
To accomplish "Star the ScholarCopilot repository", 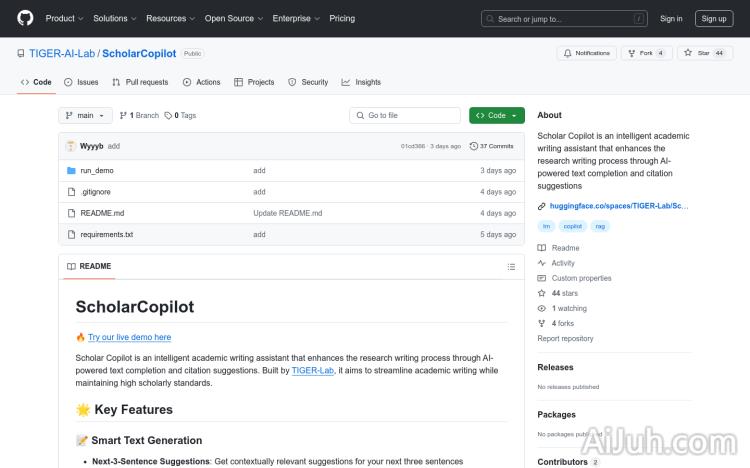I will pos(705,53).
